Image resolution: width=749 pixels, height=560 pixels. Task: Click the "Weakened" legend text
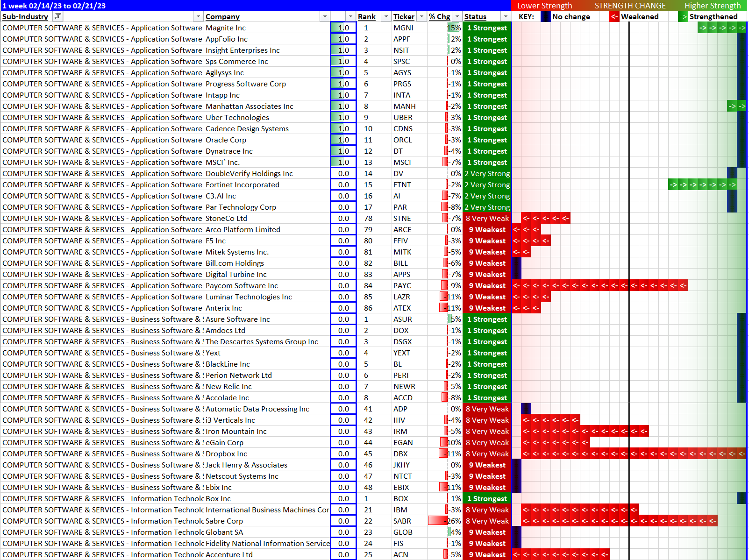pos(640,17)
